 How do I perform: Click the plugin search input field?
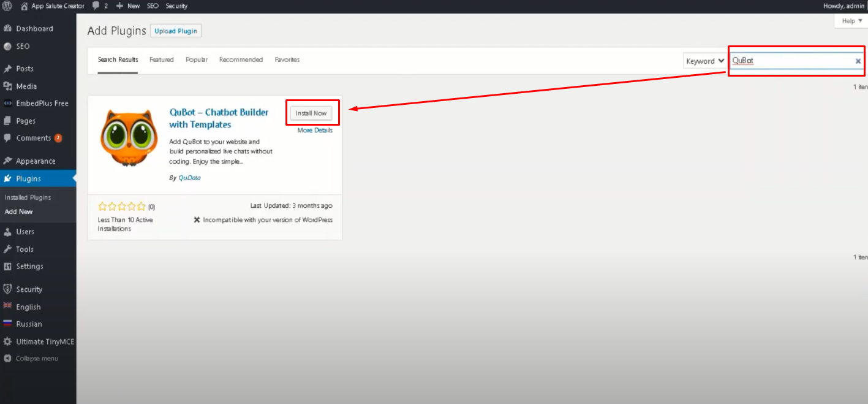click(x=790, y=61)
